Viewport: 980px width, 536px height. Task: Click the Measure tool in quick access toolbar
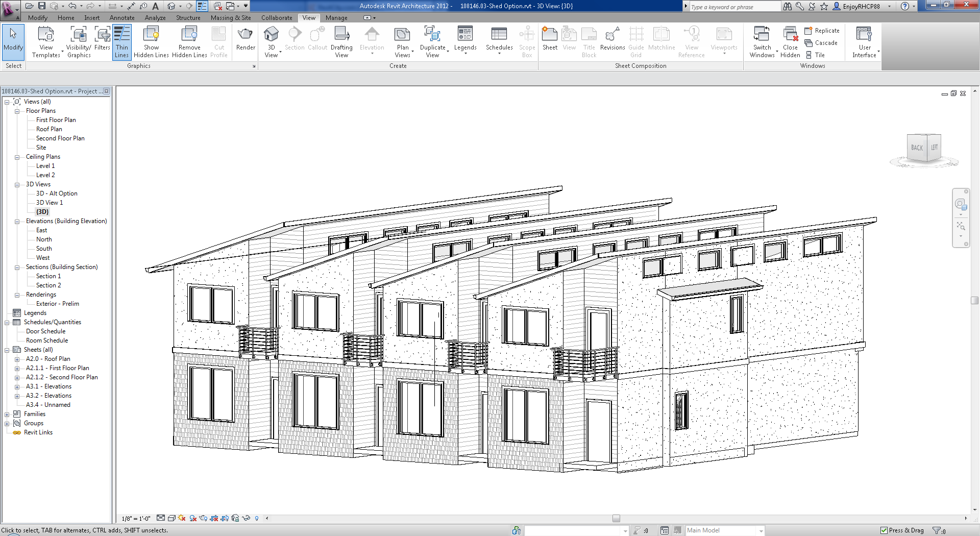pos(131,6)
